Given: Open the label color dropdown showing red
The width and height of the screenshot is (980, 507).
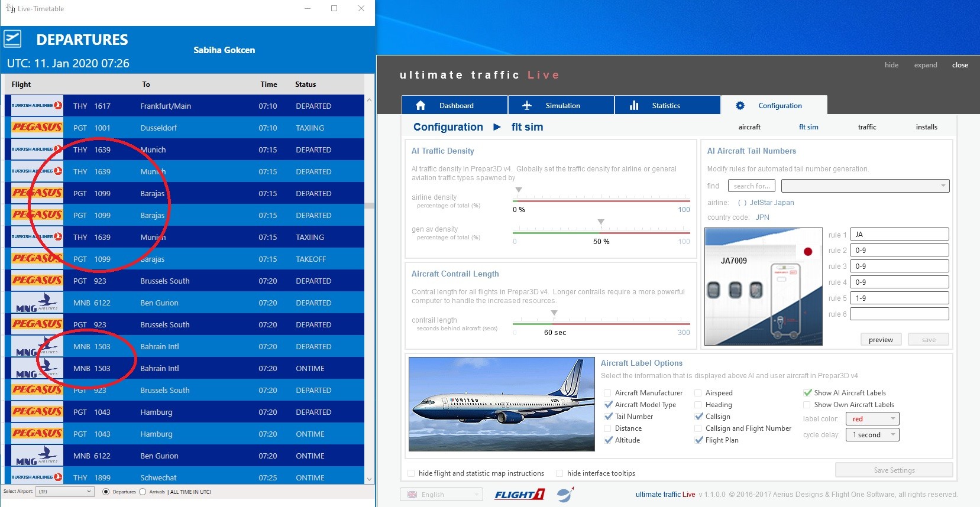Looking at the screenshot, I should tap(872, 419).
